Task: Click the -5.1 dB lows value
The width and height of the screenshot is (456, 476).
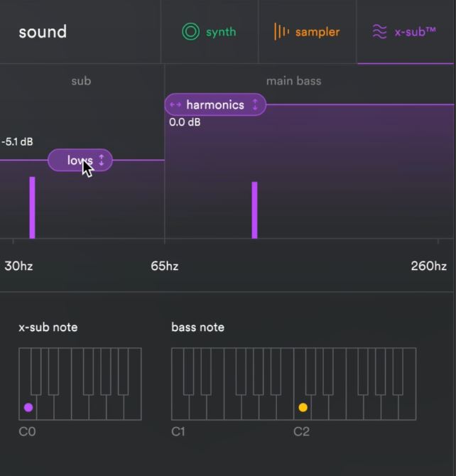Action: point(17,142)
